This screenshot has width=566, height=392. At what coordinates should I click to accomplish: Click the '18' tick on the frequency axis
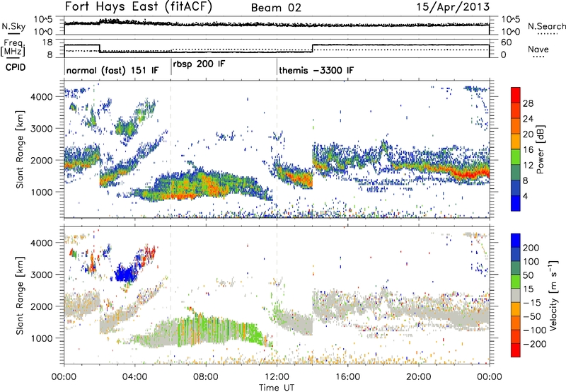pyautogui.click(x=47, y=42)
